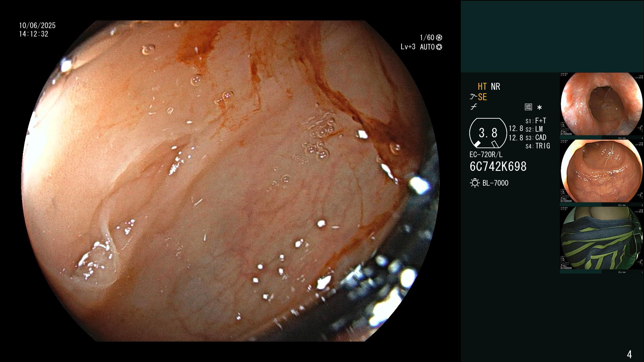Click the Lv+3 brightness level text

click(x=408, y=47)
